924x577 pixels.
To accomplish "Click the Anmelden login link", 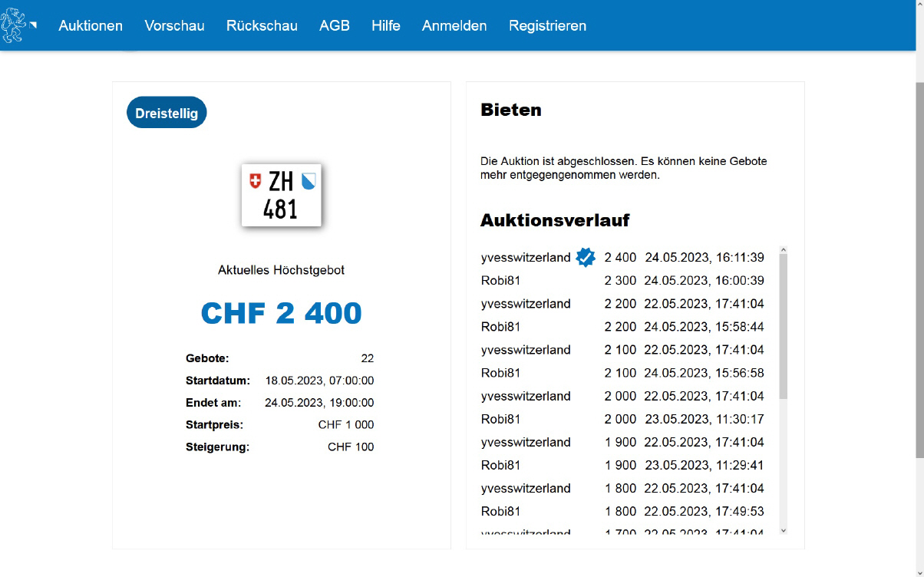I will tap(454, 25).
